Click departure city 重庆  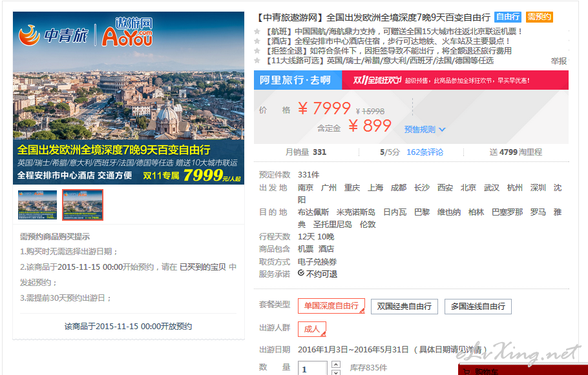pyautogui.click(x=352, y=188)
